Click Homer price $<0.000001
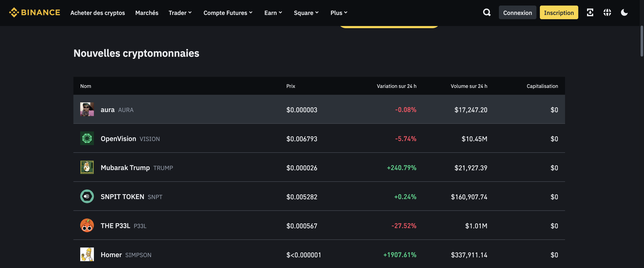 304,255
